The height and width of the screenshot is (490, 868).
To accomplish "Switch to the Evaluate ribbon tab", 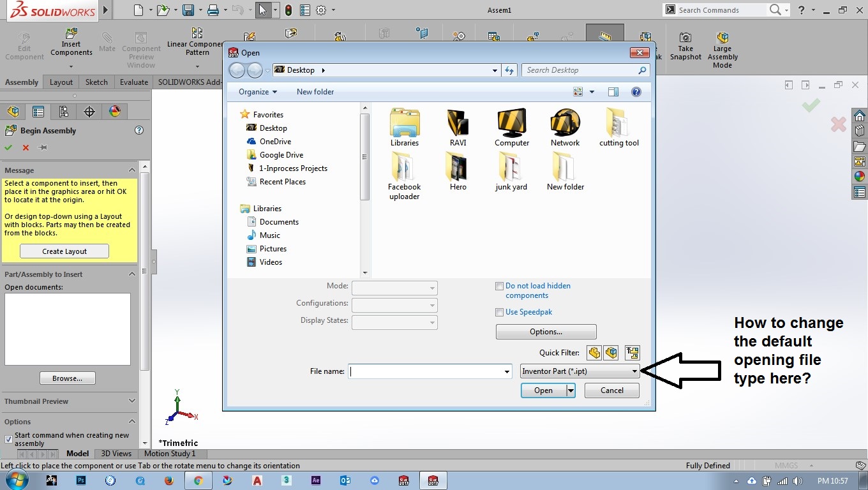I will coord(134,82).
